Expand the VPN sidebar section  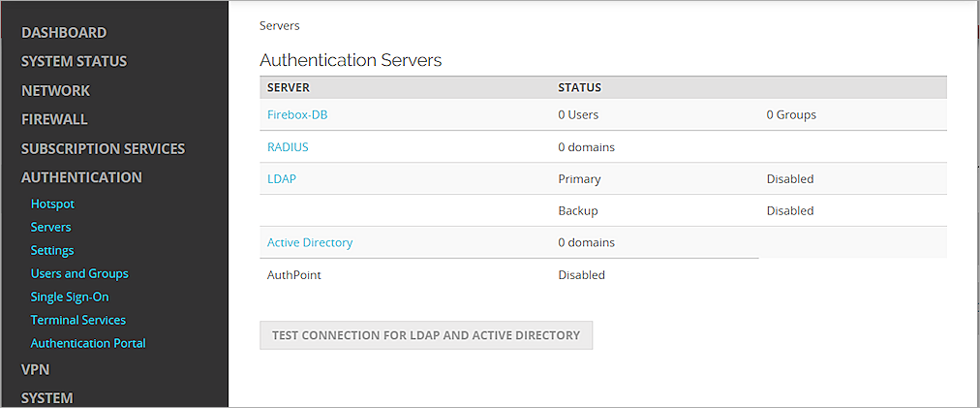coord(35,370)
